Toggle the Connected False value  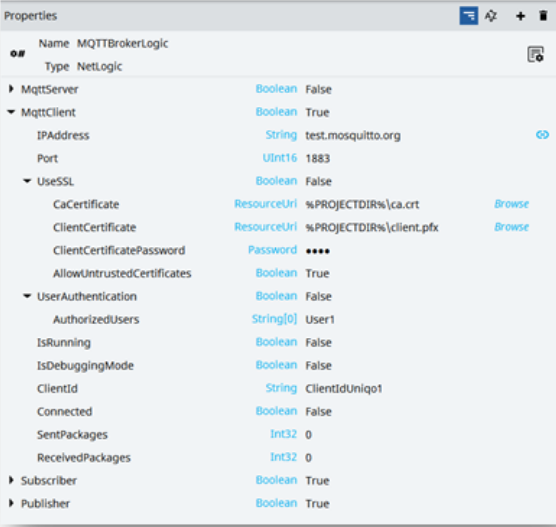pyautogui.click(x=318, y=412)
